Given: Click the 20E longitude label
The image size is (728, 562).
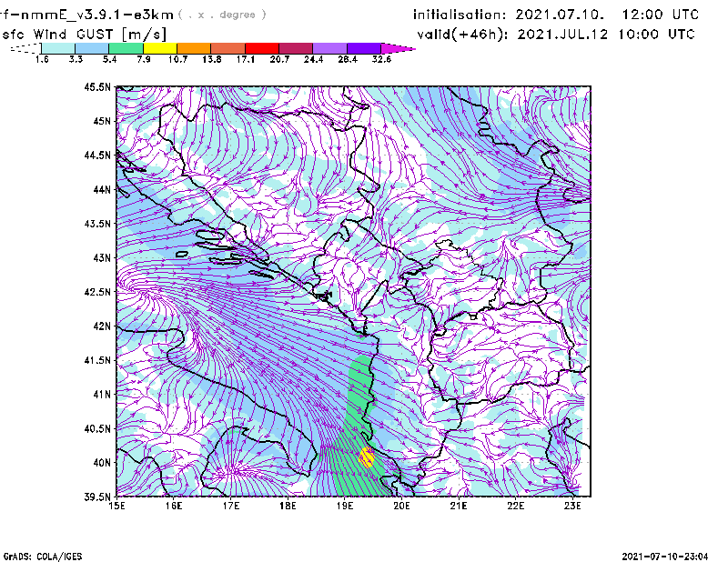Looking at the screenshot, I should [401, 506].
